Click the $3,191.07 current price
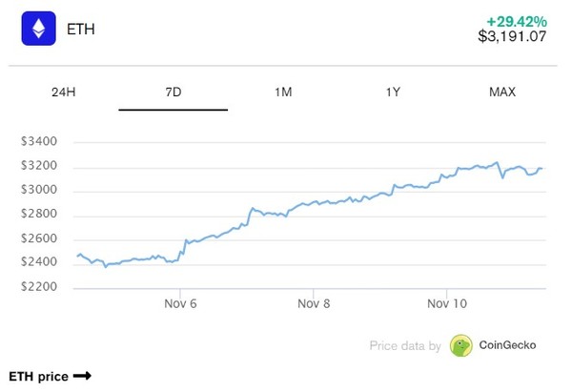The height and width of the screenshot is (392, 572). [512, 37]
